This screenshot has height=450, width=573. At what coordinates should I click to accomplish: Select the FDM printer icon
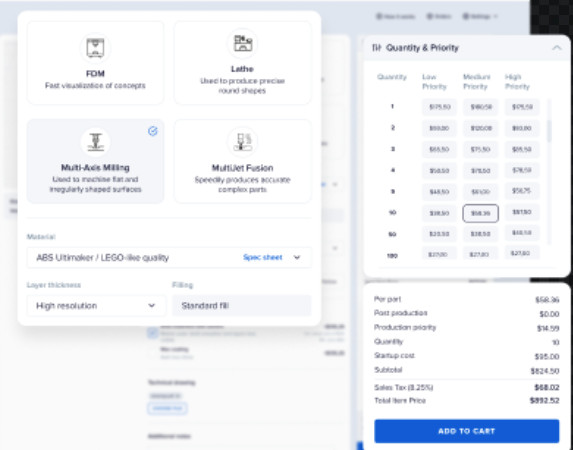pyautogui.click(x=95, y=48)
